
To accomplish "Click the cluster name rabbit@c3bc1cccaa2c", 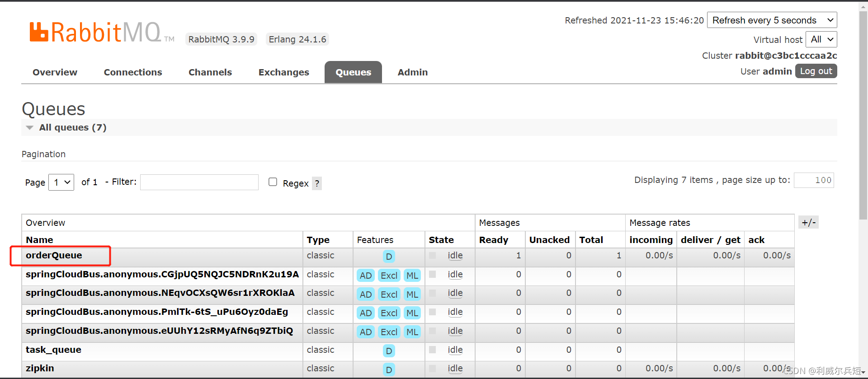I will point(786,56).
